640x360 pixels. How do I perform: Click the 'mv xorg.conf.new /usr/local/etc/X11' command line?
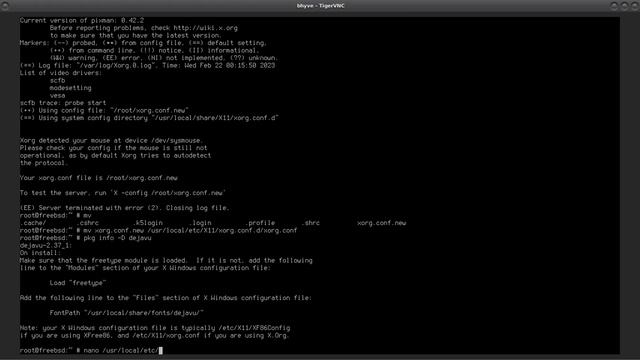pos(158,230)
